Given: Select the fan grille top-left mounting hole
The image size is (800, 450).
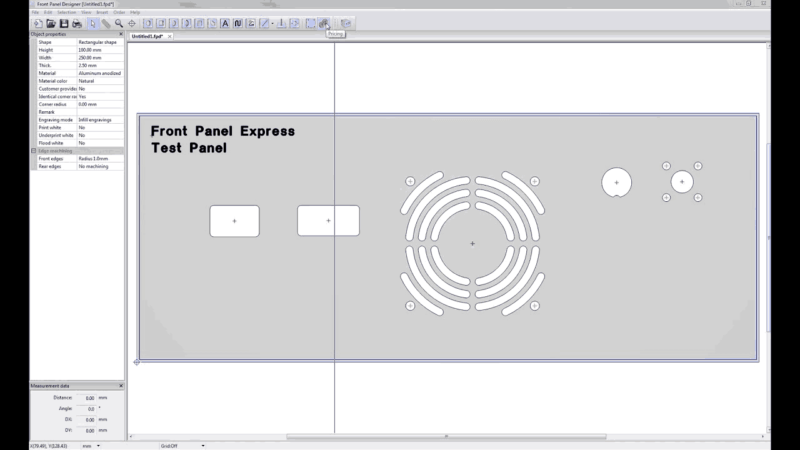Looking at the screenshot, I should coord(410,181).
